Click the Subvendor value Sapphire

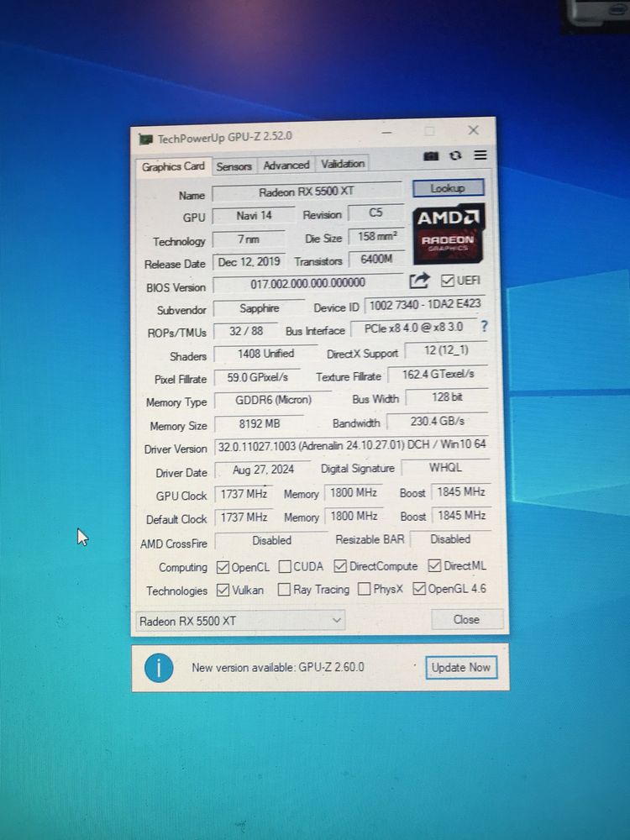(x=260, y=308)
